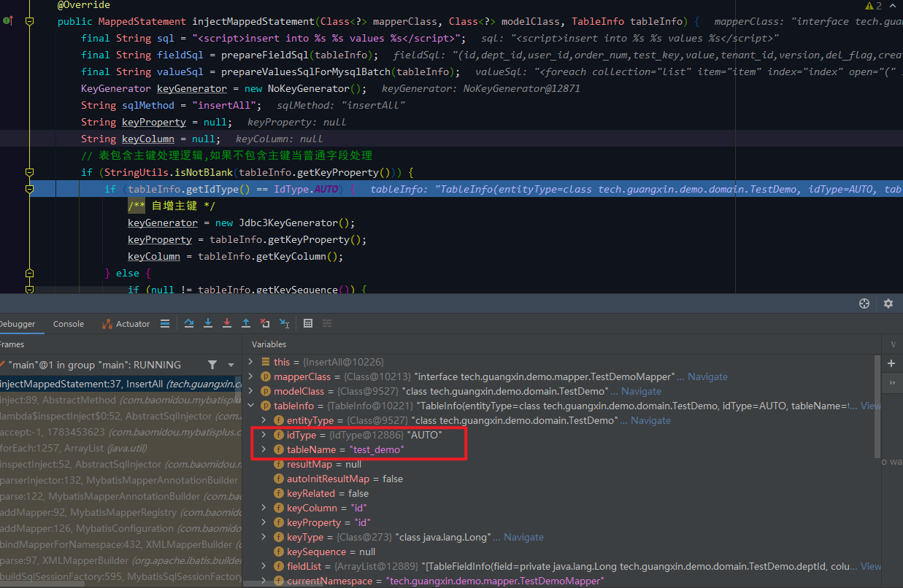
Task: Click the View link next to fieldList
Action: [871, 566]
